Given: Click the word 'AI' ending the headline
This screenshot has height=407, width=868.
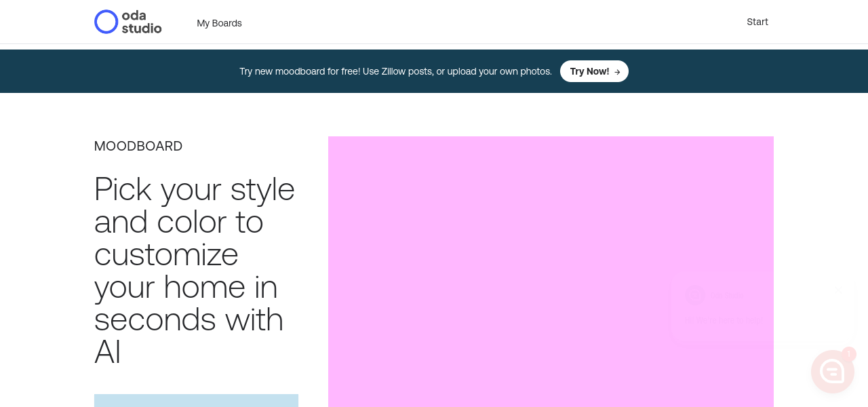Looking at the screenshot, I should pos(108,353).
